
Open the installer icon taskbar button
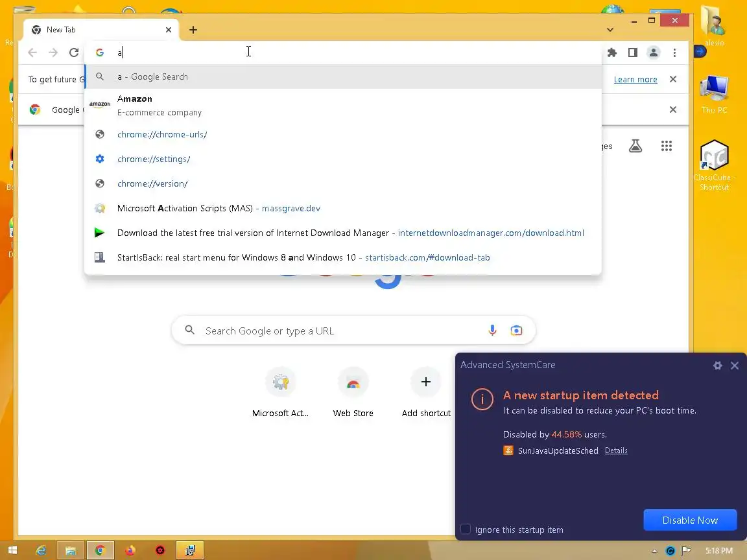pyautogui.click(x=189, y=550)
